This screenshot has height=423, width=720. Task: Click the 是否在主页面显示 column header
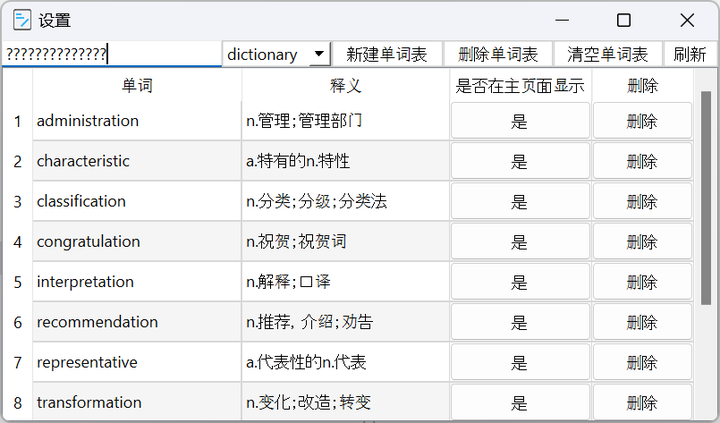[519, 86]
